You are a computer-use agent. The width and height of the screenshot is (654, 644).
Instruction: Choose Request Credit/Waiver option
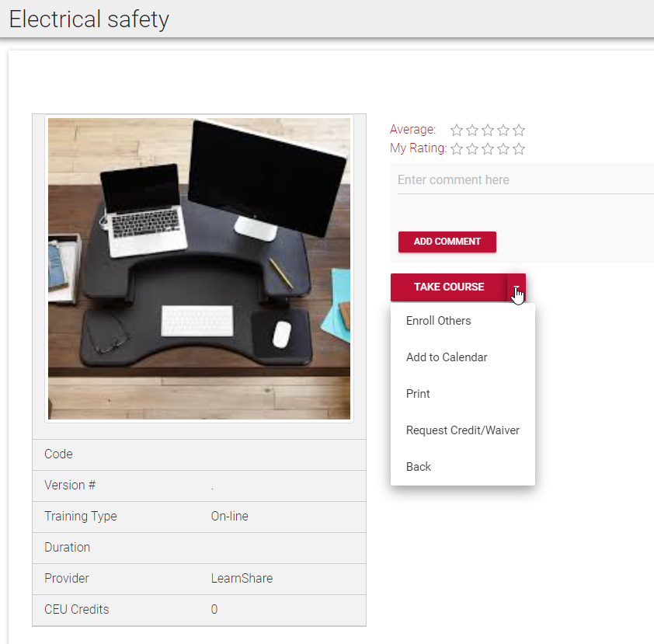click(463, 430)
